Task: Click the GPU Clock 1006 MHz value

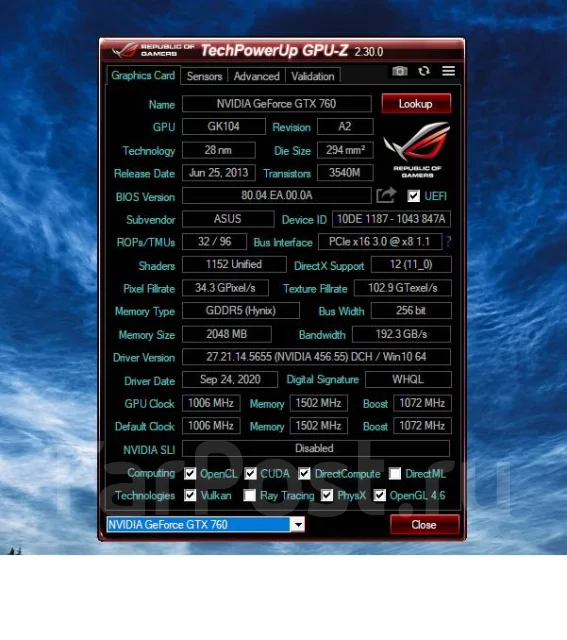Action: pyautogui.click(x=211, y=403)
